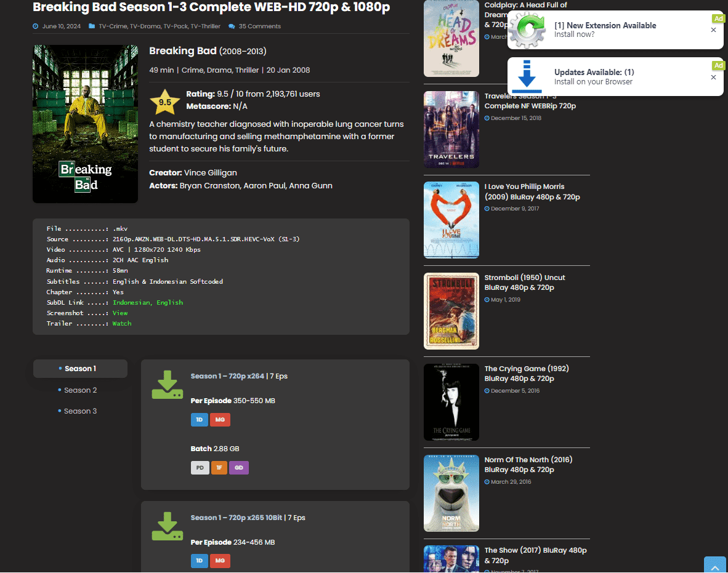The width and height of the screenshot is (728, 573).
Task: Open the Stromboli (1950) poster thumbnail
Action: click(x=451, y=311)
